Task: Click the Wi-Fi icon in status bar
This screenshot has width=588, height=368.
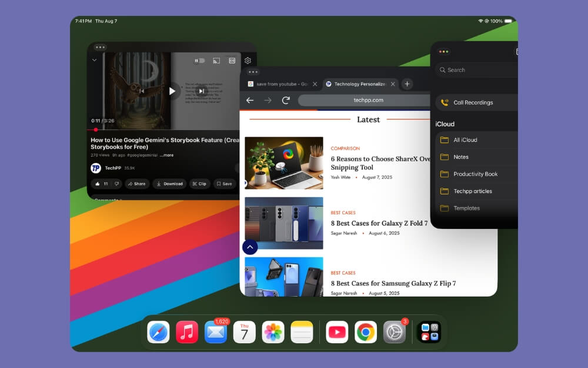Action: click(480, 21)
